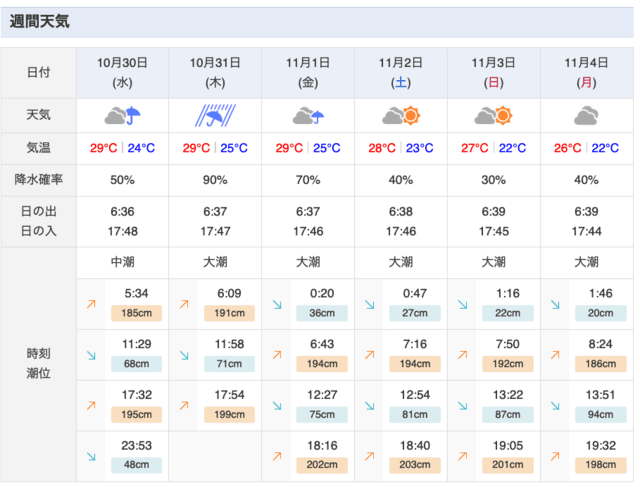Click the rising tide arrow beside 5:34

point(91,304)
